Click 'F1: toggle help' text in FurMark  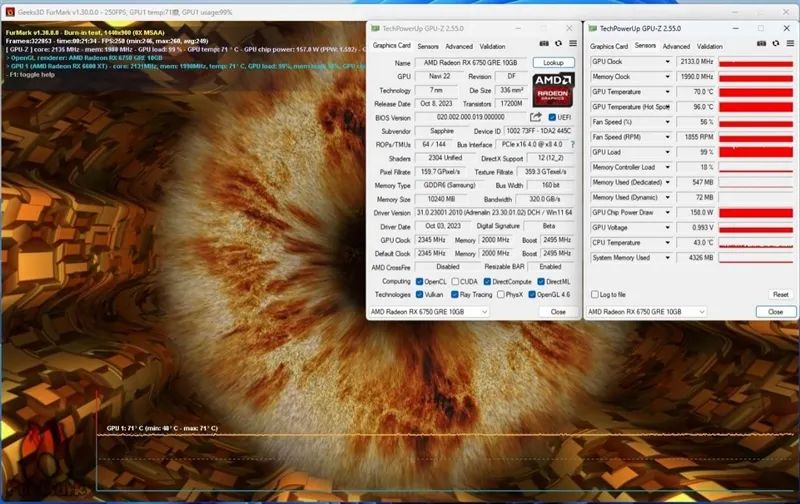(x=30, y=74)
